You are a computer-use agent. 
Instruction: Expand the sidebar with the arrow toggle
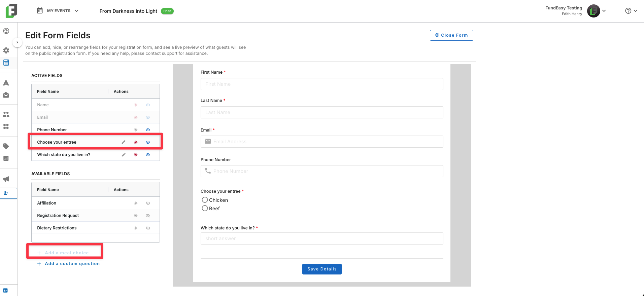pos(17,42)
